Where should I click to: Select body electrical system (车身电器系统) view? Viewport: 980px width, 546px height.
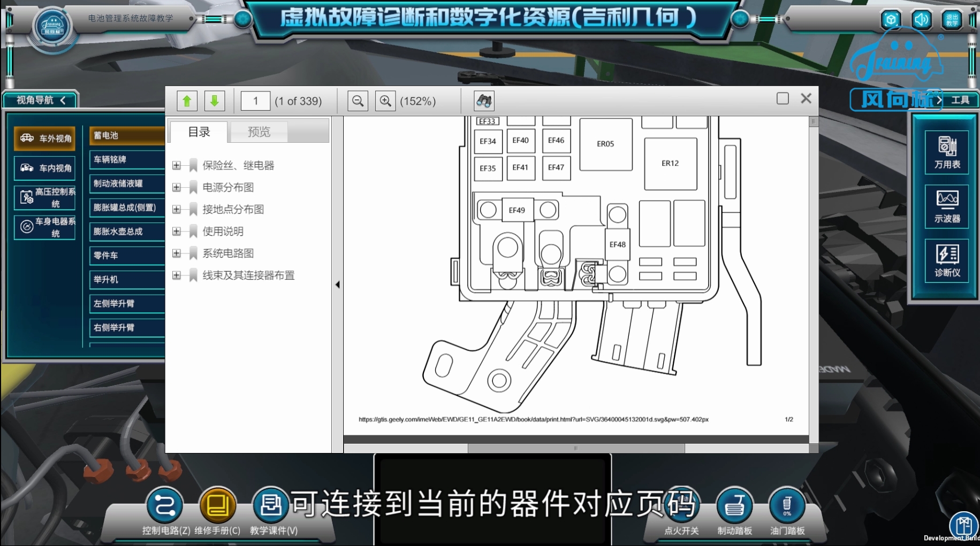pos(45,227)
